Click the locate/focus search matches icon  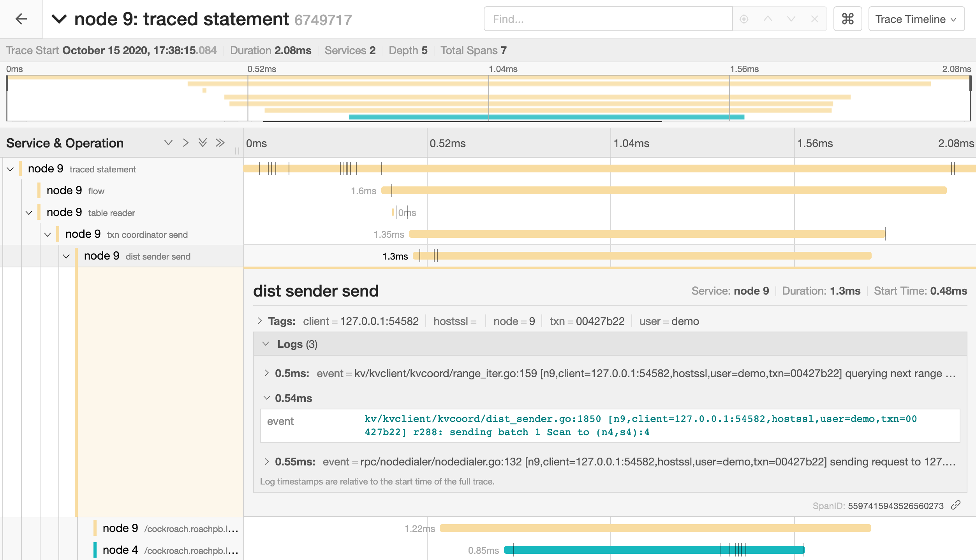coord(744,19)
